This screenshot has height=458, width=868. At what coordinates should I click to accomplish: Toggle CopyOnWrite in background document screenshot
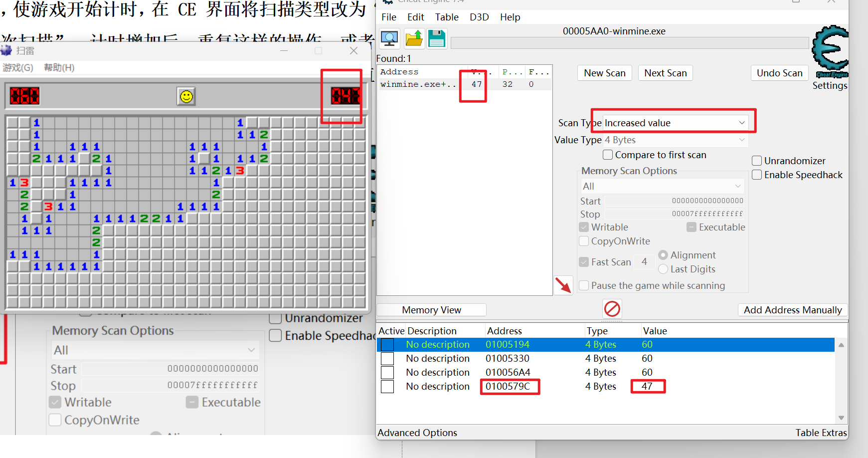[55, 420]
